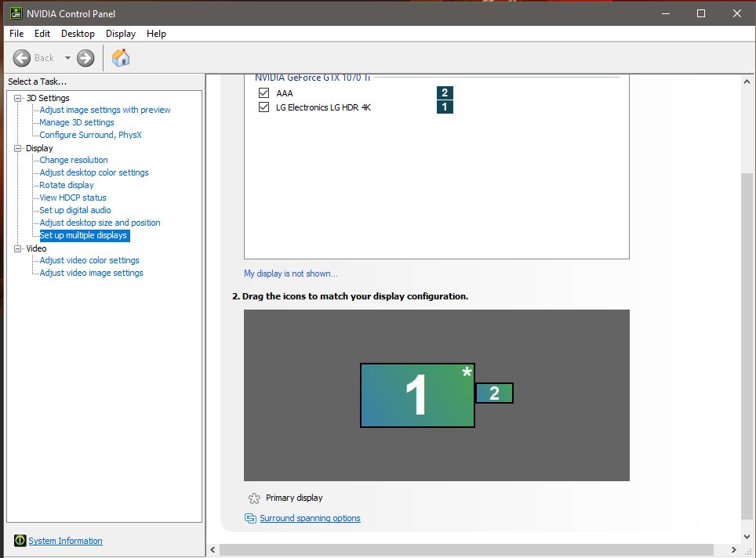
Task: Open the Desktop menu
Action: click(78, 34)
